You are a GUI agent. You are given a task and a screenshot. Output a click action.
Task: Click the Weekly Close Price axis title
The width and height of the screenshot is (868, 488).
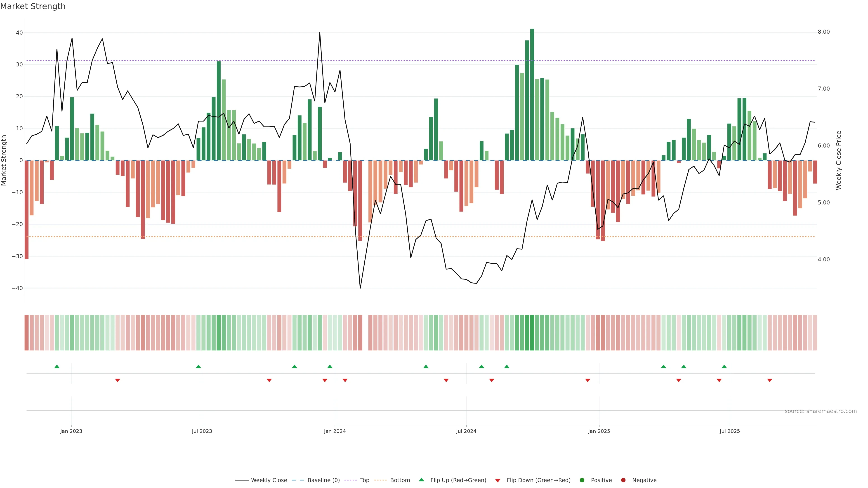[x=839, y=160]
